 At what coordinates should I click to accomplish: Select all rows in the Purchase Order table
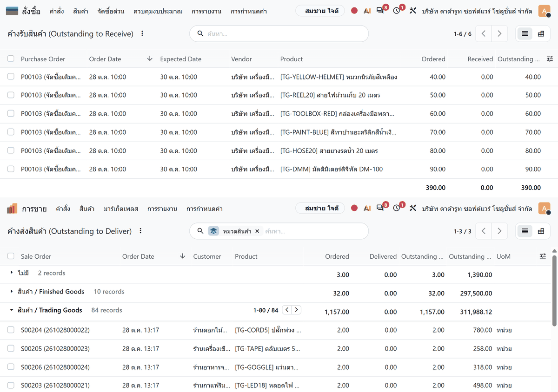11,59
